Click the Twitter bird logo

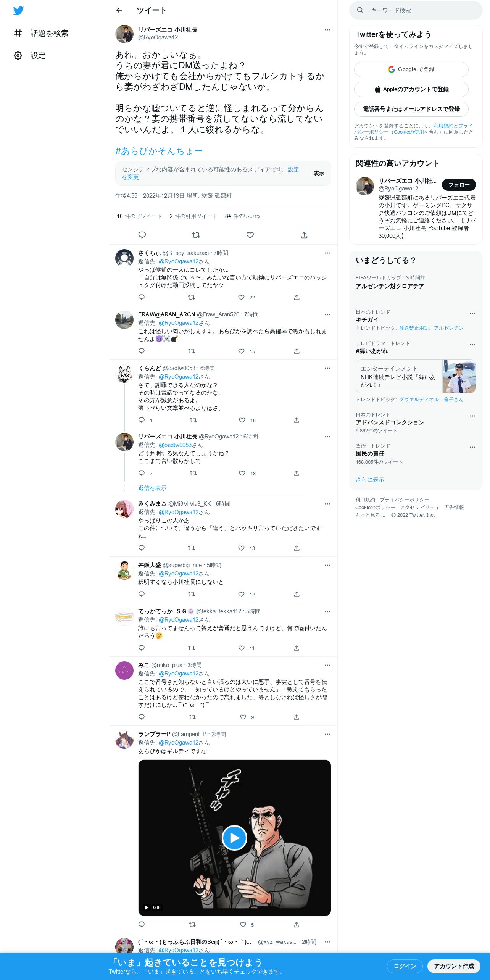coord(18,11)
